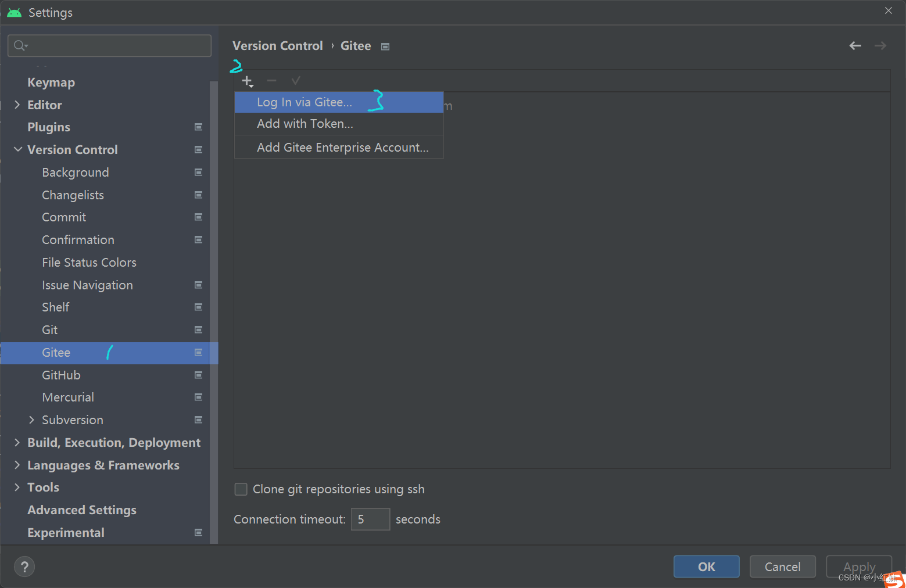
Task: Select Mercurial settings item
Action: pyautogui.click(x=68, y=397)
